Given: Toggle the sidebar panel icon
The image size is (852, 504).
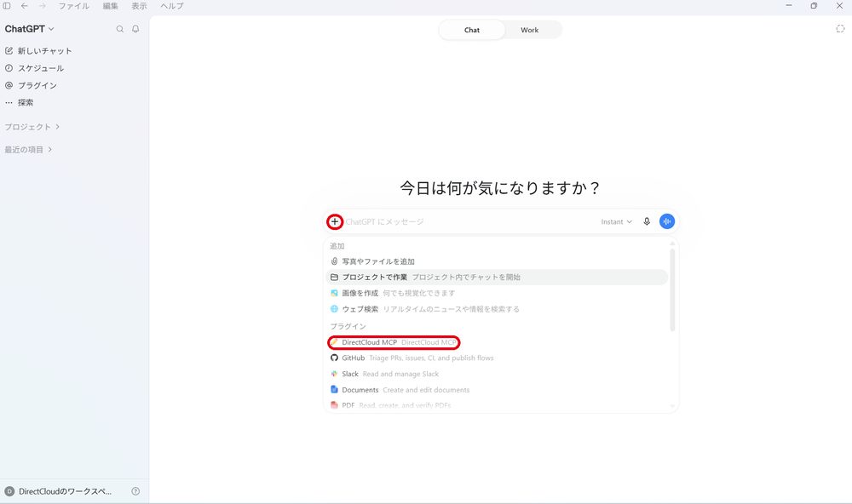Looking at the screenshot, I should coord(7,6).
